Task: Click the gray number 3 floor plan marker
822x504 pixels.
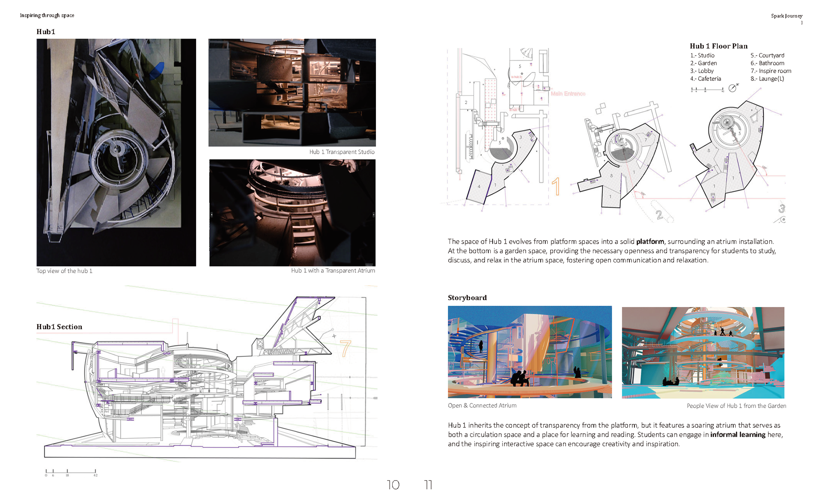Action: tap(782, 209)
